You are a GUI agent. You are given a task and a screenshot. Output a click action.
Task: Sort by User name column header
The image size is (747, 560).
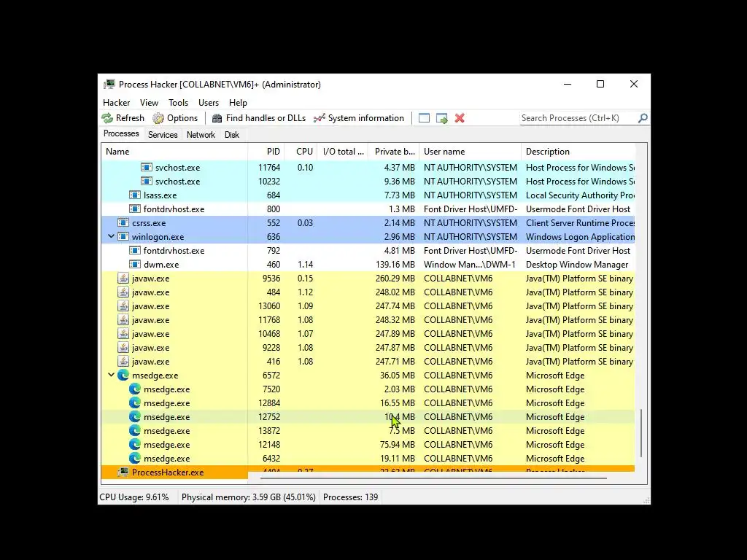[471, 152]
